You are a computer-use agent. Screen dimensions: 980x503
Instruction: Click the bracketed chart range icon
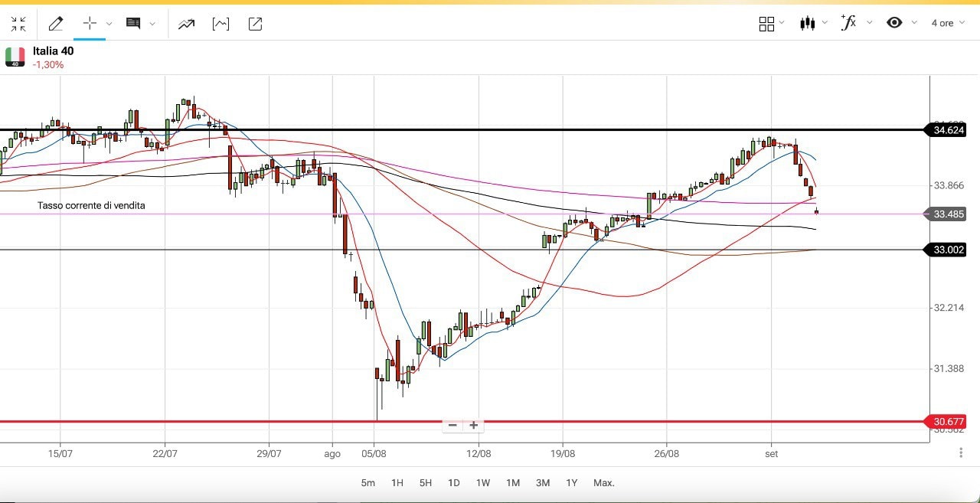coord(220,24)
